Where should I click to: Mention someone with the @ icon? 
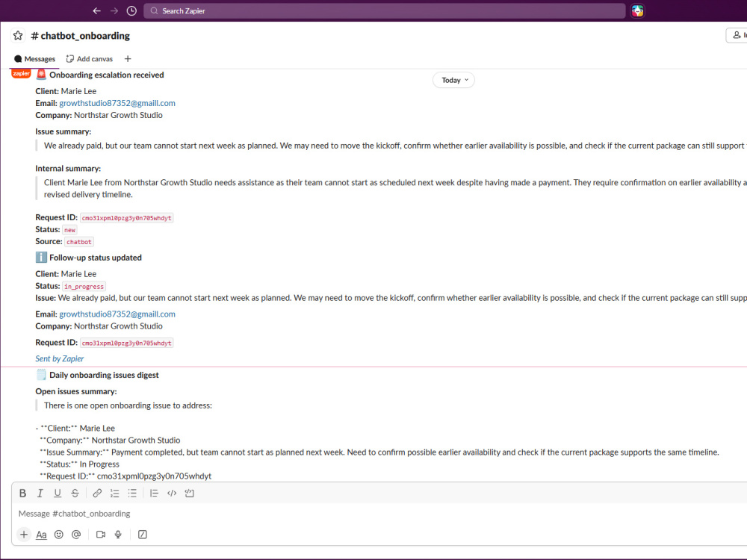click(x=76, y=535)
